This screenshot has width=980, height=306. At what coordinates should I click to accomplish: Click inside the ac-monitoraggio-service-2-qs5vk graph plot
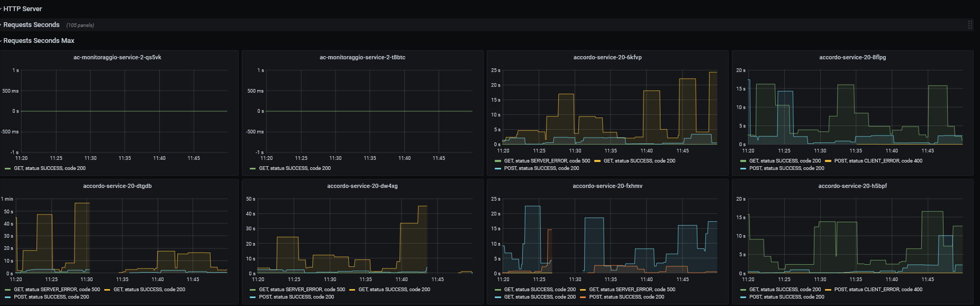tap(124, 111)
